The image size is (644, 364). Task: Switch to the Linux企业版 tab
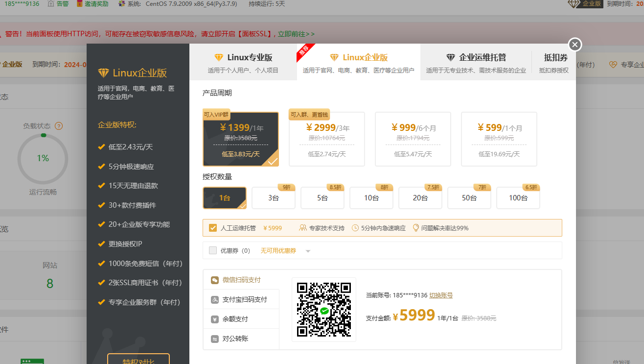point(359,62)
